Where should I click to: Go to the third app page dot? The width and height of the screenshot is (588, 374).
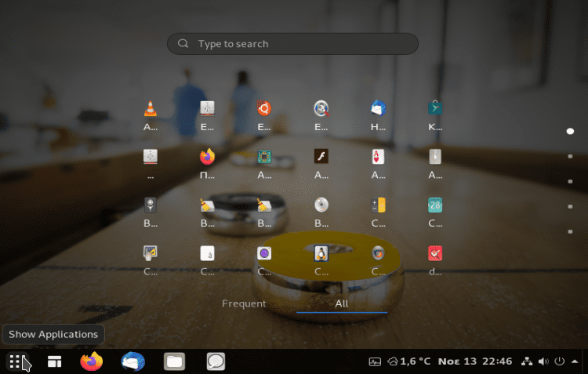click(x=570, y=181)
